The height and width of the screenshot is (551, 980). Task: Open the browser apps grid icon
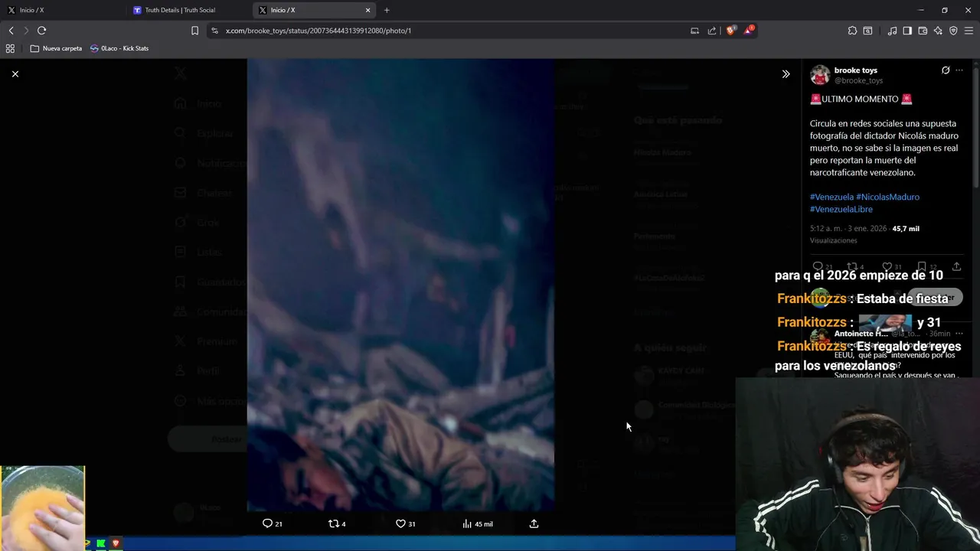point(10,48)
